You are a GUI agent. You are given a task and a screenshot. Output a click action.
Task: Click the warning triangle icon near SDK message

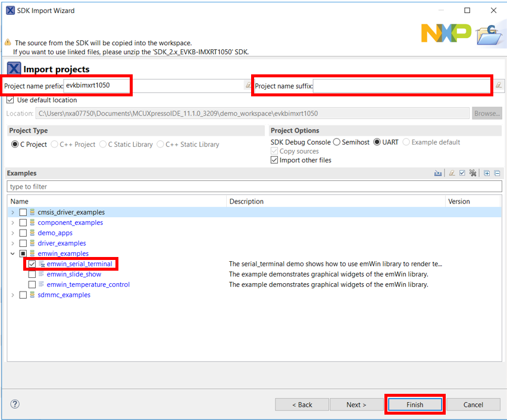pyautogui.click(x=8, y=42)
